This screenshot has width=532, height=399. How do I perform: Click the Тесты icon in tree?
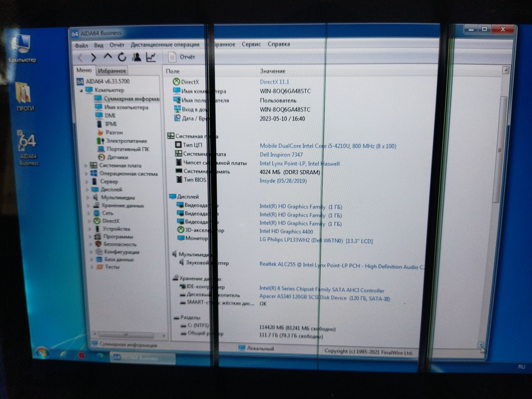100,267
